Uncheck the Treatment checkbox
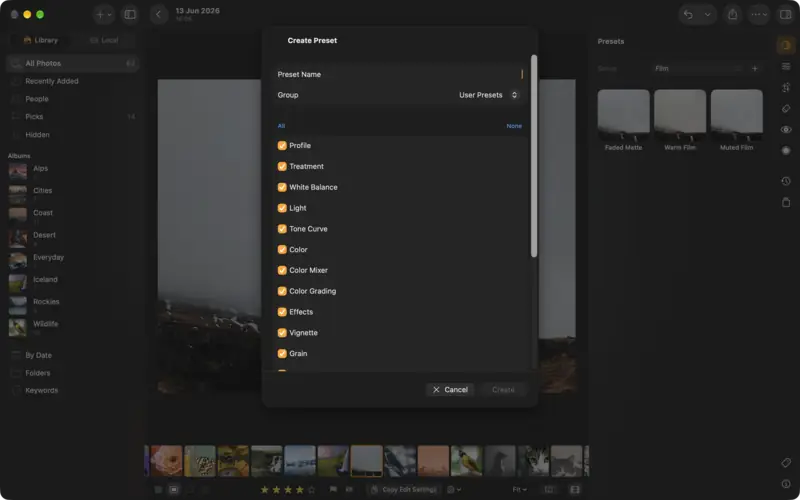 click(x=282, y=166)
